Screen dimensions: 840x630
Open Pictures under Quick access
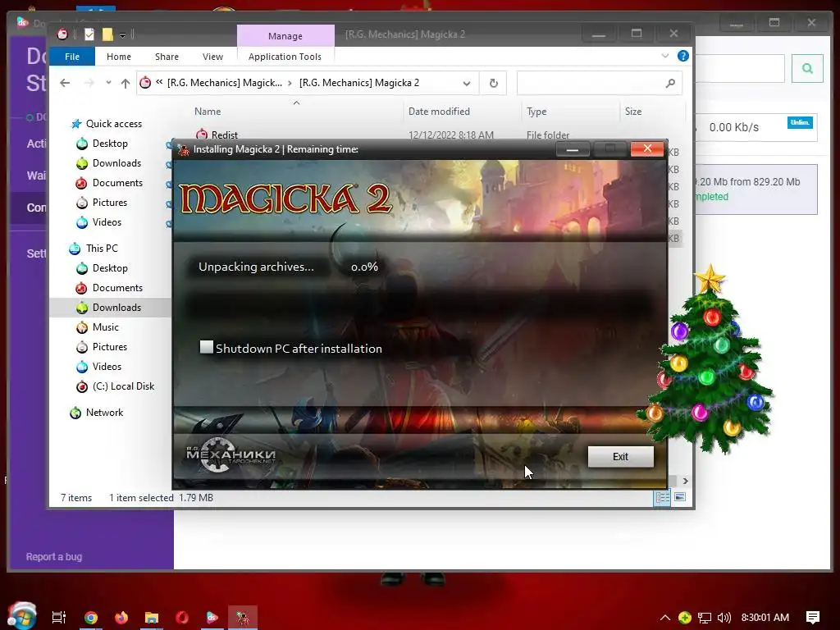[109, 203]
